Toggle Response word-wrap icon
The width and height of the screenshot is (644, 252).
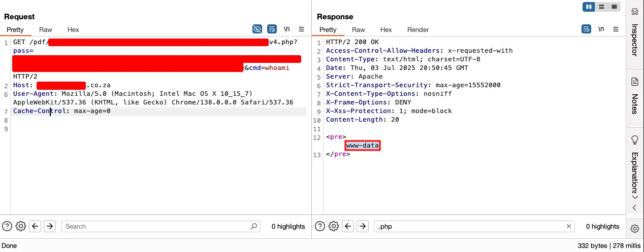[586, 29]
